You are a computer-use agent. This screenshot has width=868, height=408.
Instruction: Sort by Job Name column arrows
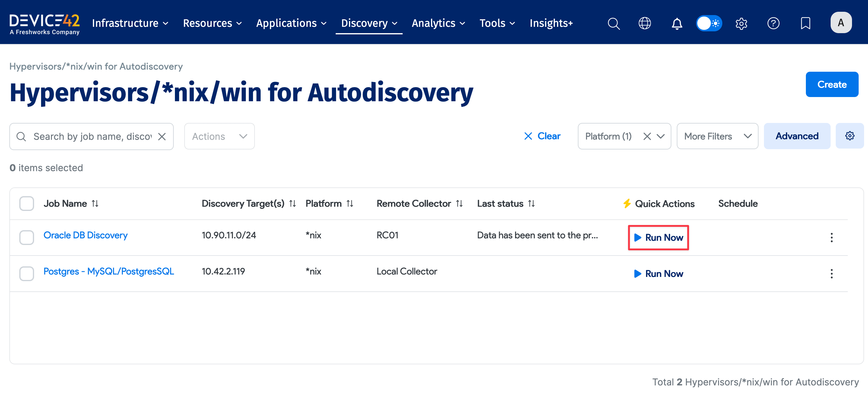tap(95, 203)
